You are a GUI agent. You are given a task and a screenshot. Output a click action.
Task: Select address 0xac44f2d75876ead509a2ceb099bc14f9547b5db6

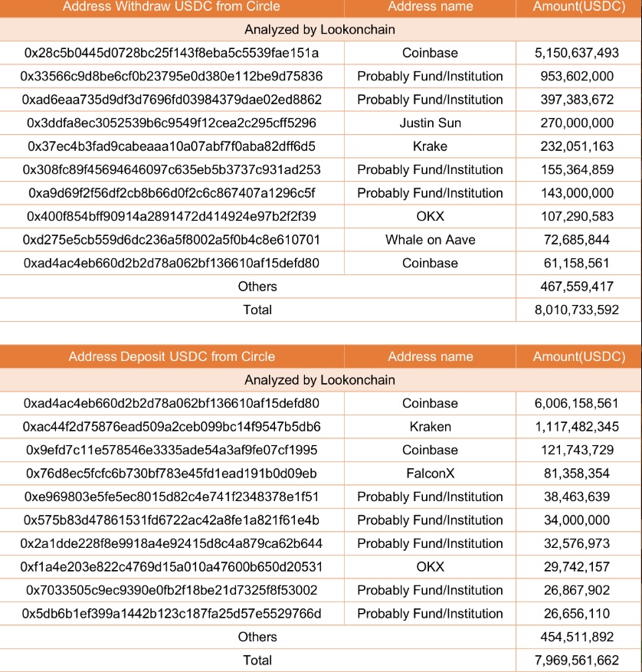tap(172, 427)
